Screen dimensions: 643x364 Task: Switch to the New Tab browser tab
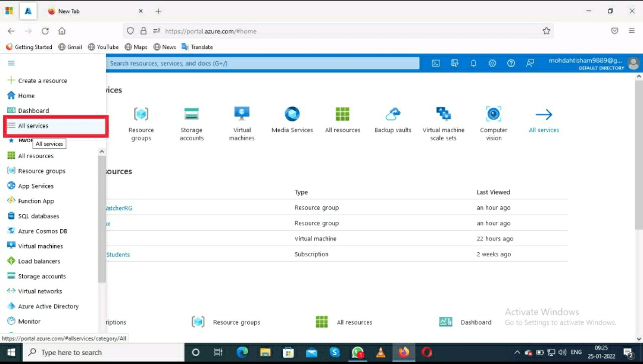[x=68, y=11]
